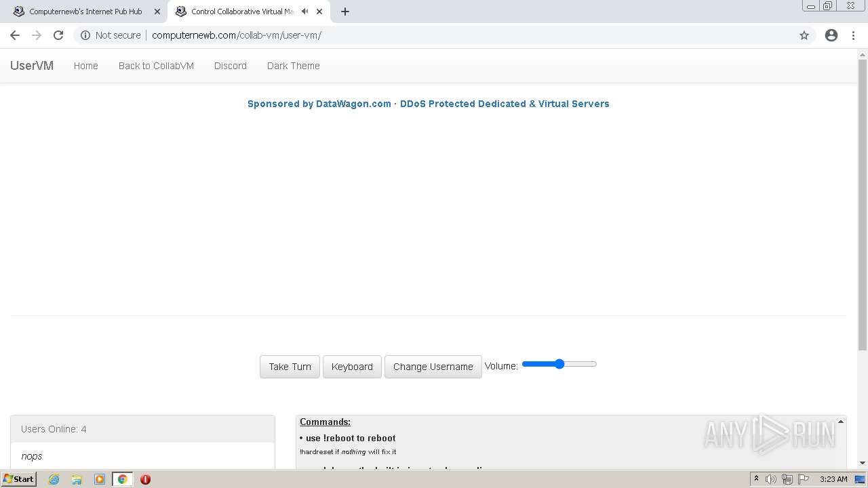Click the 3:23 AM taskbar clock

pos(833,479)
